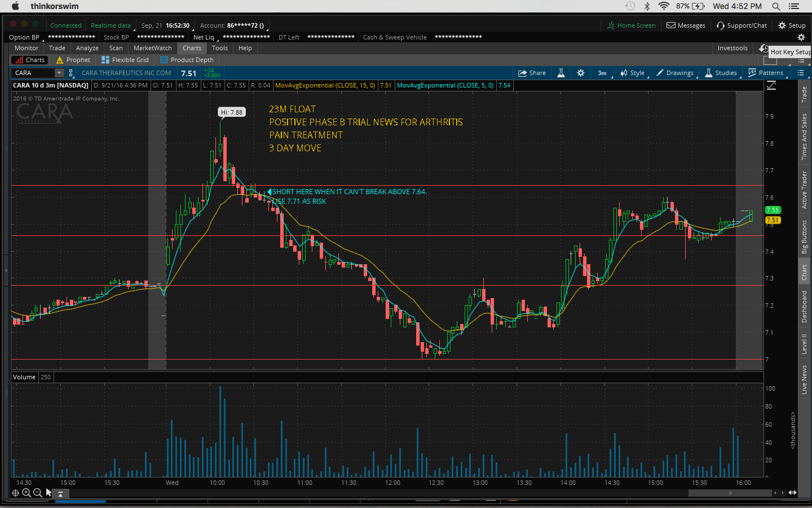Open macOS Notification Center icon
The width and height of the screenshot is (812, 508).
(x=794, y=6)
